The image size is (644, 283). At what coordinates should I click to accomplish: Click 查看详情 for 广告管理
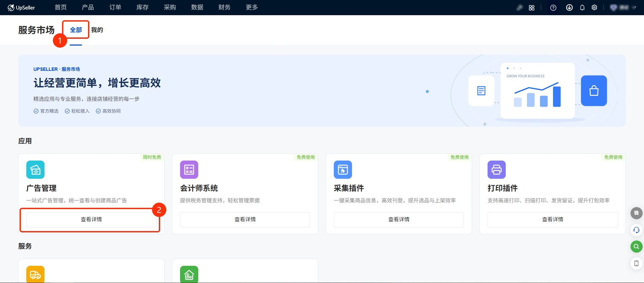[x=91, y=220]
